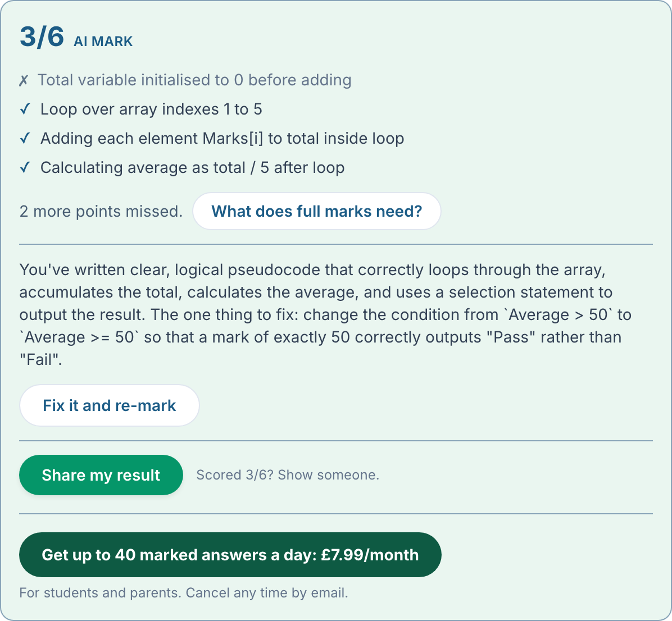Screen dimensions: 672x621
Task: Select the '3/6' score text
Action: click(42, 36)
